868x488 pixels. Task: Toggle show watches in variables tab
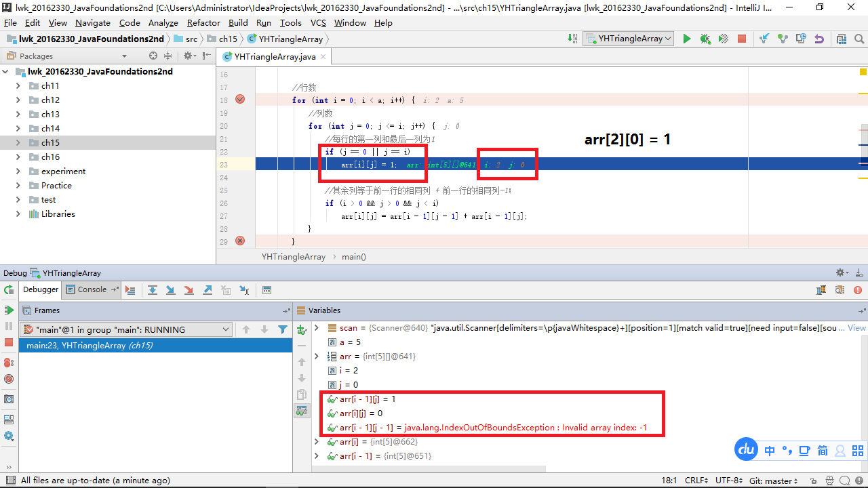(x=302, y=411)
